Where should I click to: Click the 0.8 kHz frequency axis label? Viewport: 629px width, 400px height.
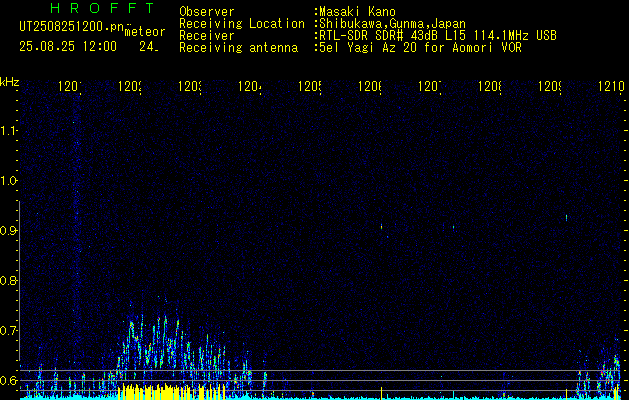pos(8,280)
